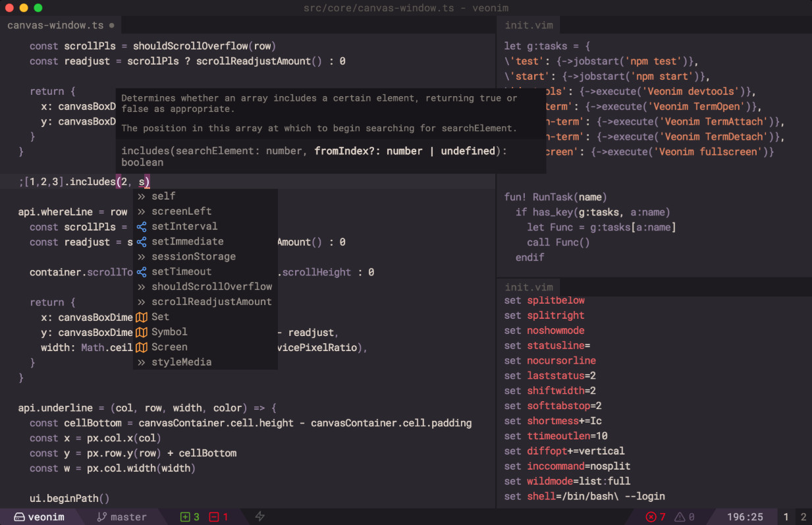This screenshot has width=812, height=525.
Task: Click the orange icon beside Screen
Action: tap(142, 347)
